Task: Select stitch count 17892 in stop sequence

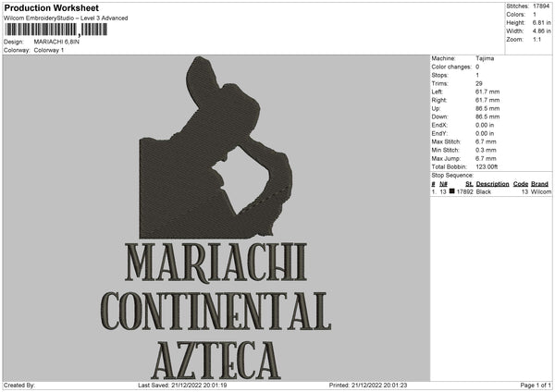Action: click(464, 192)
